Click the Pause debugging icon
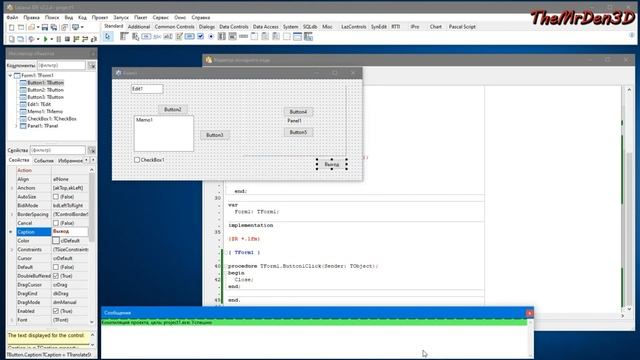The image size is (640, 360). point(58,39)
